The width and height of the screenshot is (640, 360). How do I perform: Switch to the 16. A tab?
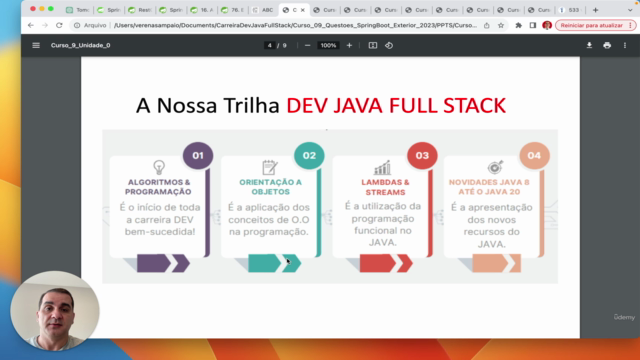pos(202,10)
